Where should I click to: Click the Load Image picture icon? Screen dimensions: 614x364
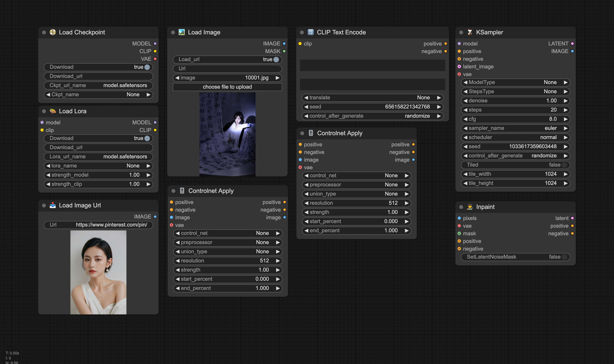[182, 32]
